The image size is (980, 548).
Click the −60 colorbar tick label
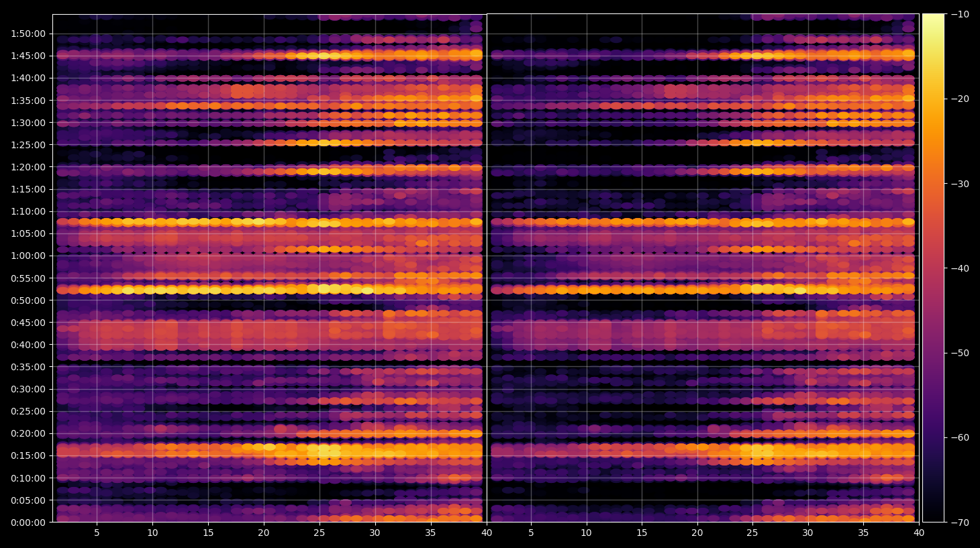tap(960, 437)
